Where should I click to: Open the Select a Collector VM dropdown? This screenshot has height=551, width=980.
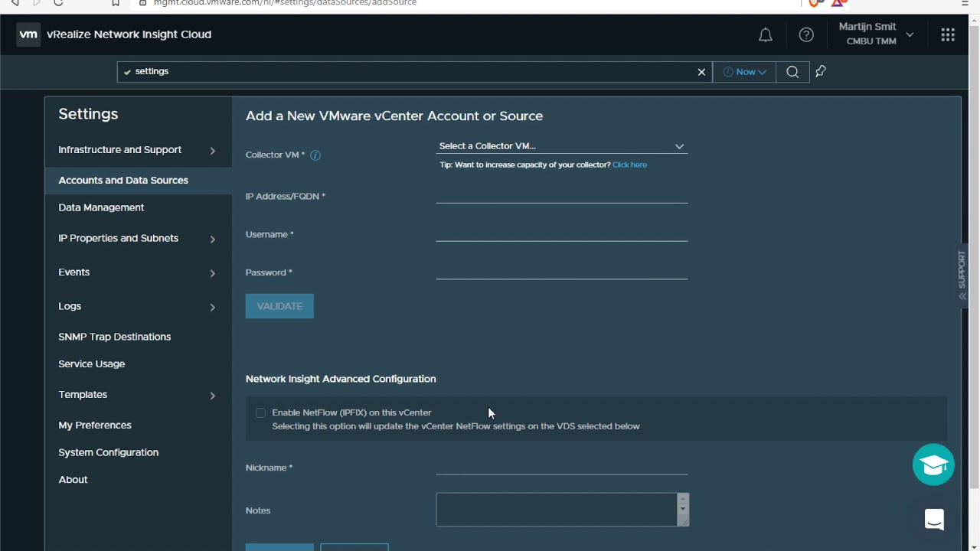tap(561, 146)
